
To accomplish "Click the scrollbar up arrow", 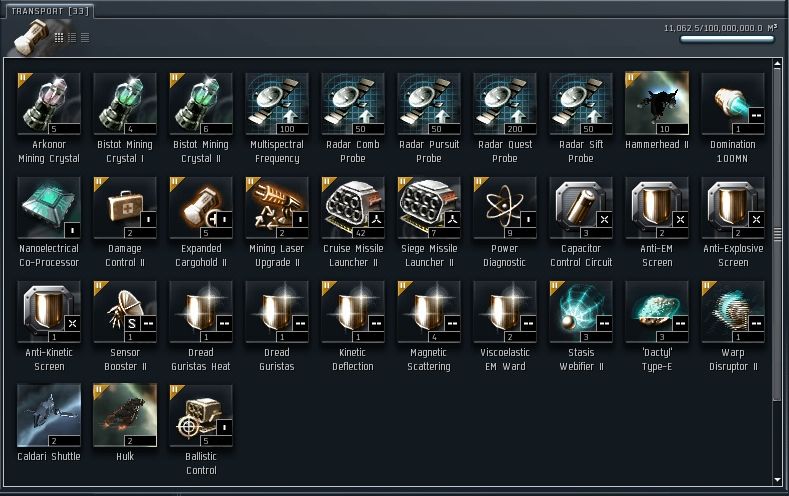I will tap(777, 63).
